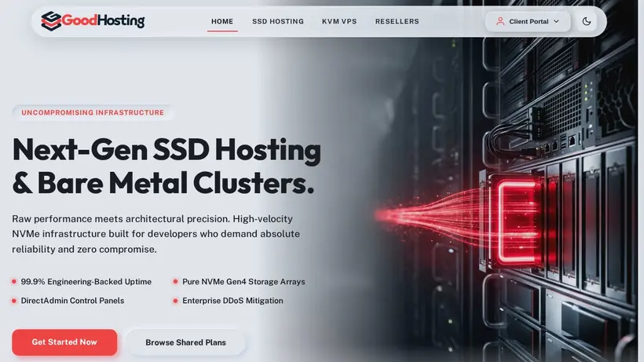
Task: Open the KVM VPS menu item
Action: point(339,21)
